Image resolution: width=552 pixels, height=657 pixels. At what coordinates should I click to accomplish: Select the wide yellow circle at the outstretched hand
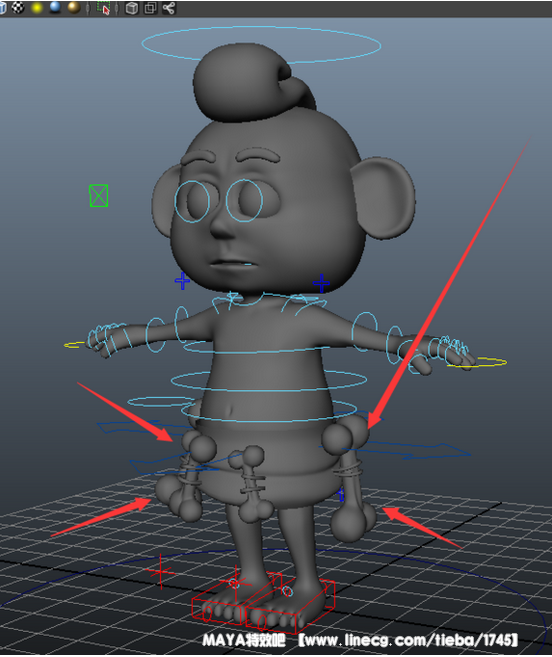click(x=478, y=362)
